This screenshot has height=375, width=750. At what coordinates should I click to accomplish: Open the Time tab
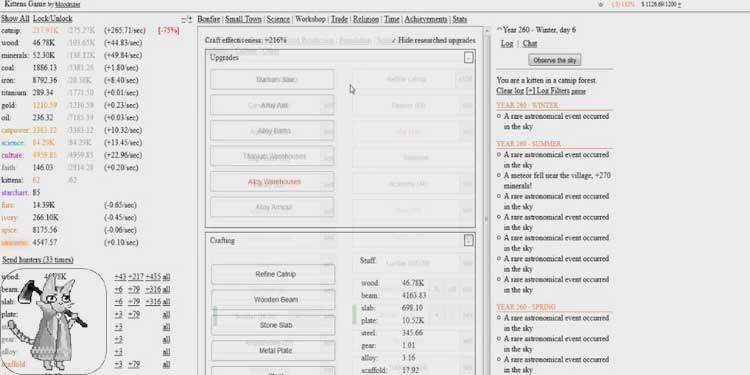pos(391,19)
